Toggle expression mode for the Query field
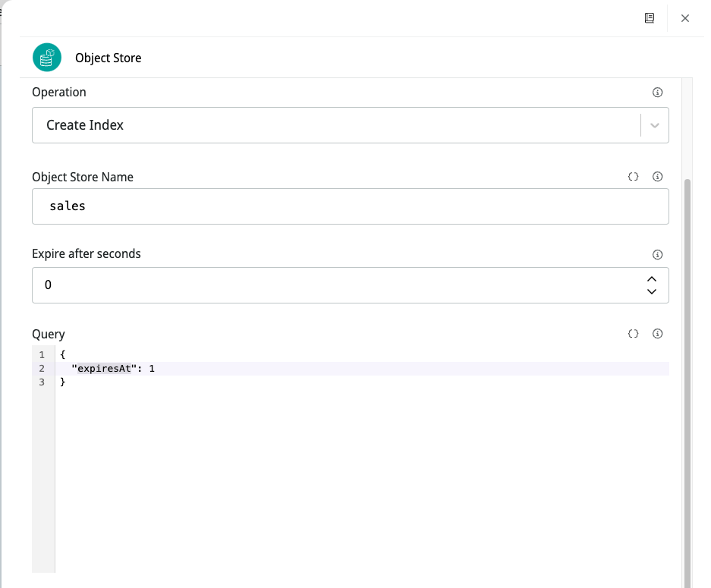The image size is (711, 588). tap(634, 334)
